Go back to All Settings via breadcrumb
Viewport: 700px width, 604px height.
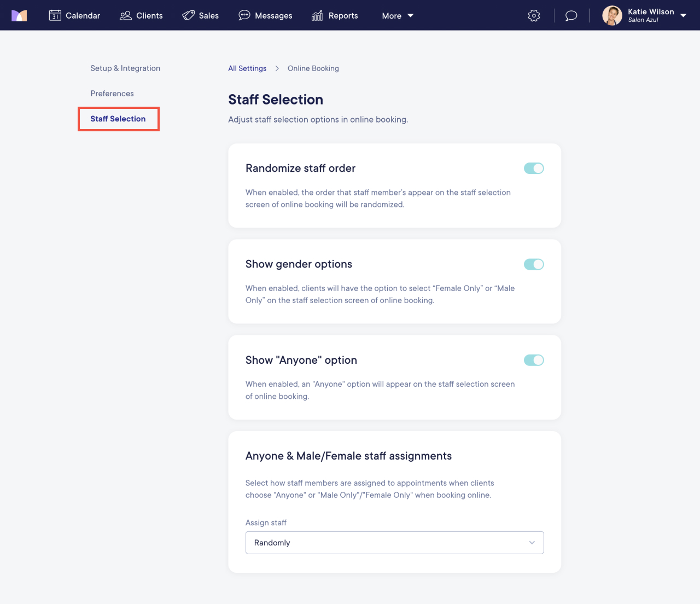coord(247,68)
